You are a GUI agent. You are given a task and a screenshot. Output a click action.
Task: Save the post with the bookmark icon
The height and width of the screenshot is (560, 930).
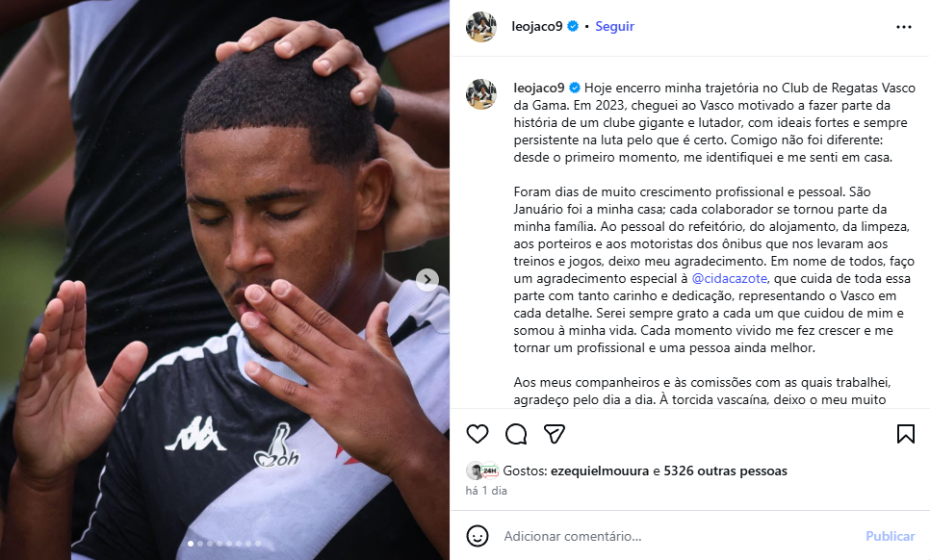pos(905,434)
